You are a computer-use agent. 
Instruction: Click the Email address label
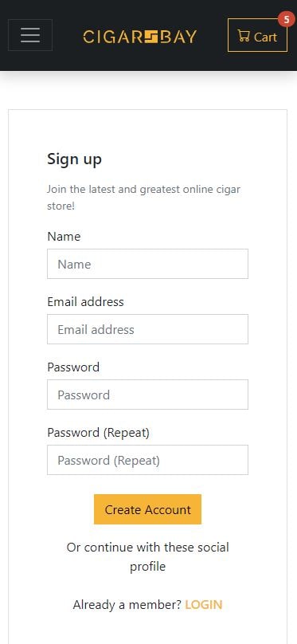tap(85, 302)
